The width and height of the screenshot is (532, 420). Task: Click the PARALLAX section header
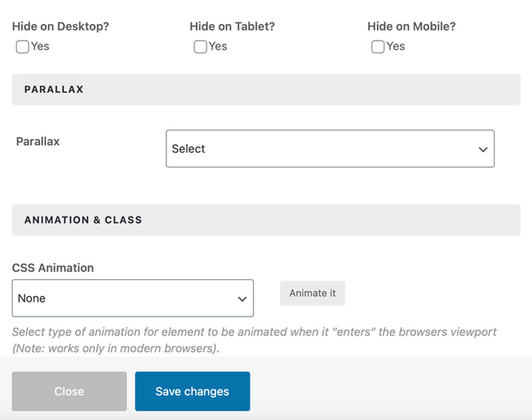click(54, 89)
